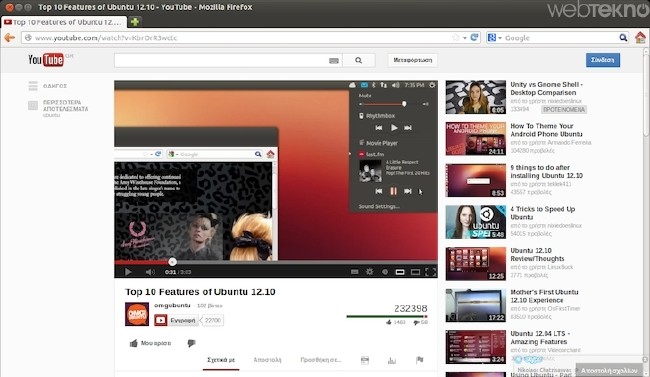Play the video with the play button
Viewport: 650px width, 377px height.
(x=128, y=272)
